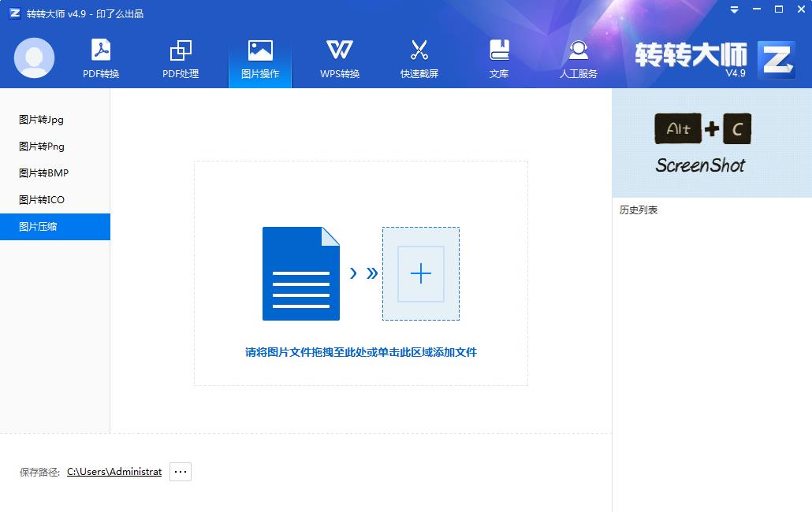Viewport: 812px width, 512px height.
Task: Select 图片转BMP in the sidebar
Action: click(43, 173)
